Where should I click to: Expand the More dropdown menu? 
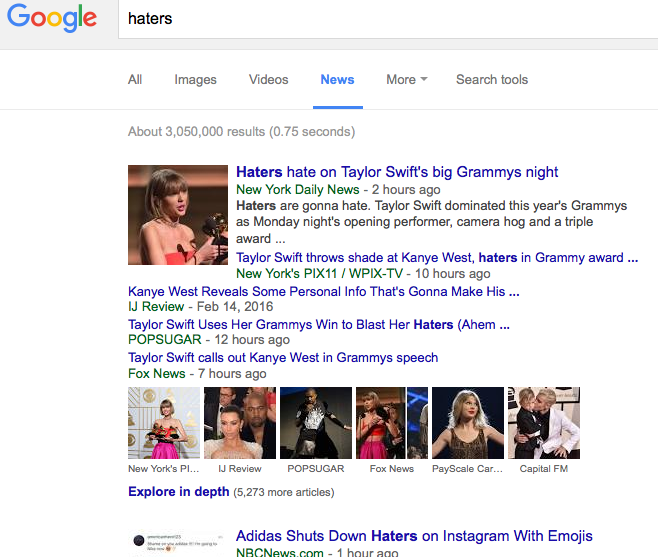[x=406, y=80]
